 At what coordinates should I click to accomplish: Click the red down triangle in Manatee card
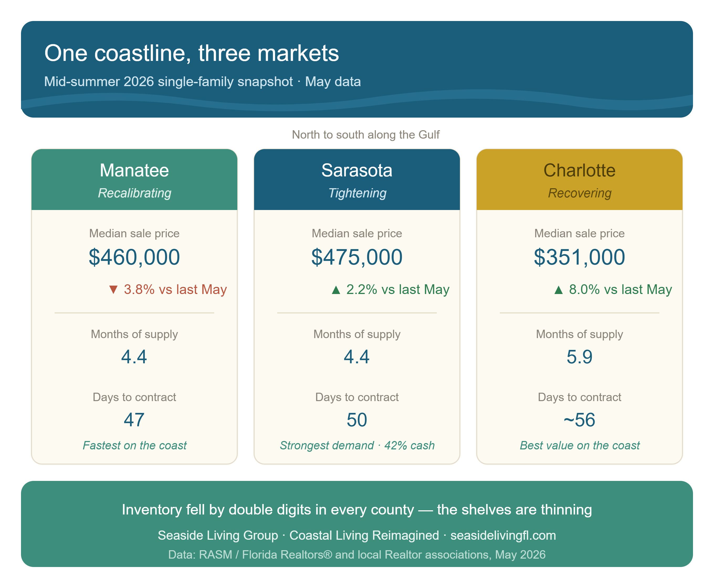[113, 290]
